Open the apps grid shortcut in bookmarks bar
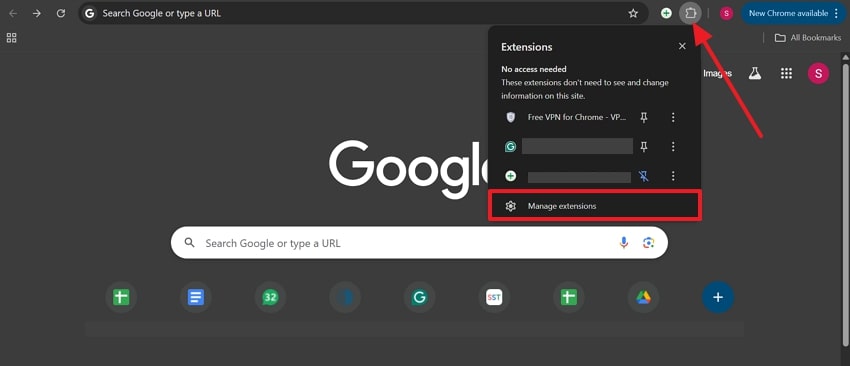This screenshot has width=850, height=366. tap(11, 37)
